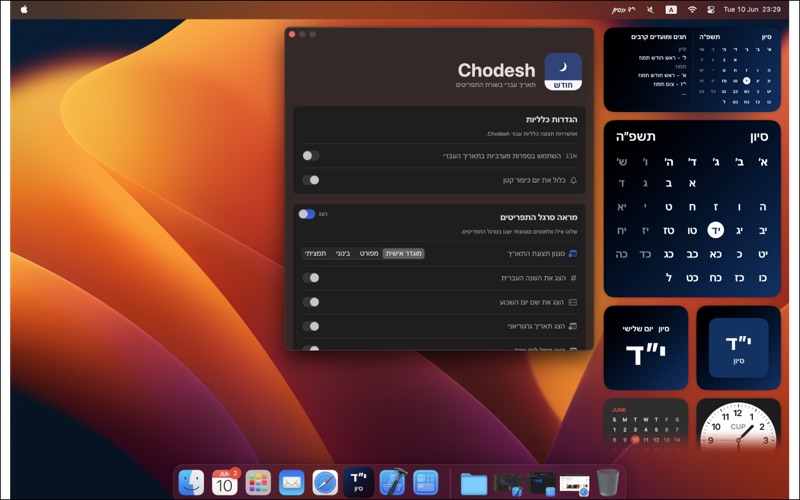The image size is (800, 500).
Task: Open Finder from the Dock
Action: click(191, 482)
